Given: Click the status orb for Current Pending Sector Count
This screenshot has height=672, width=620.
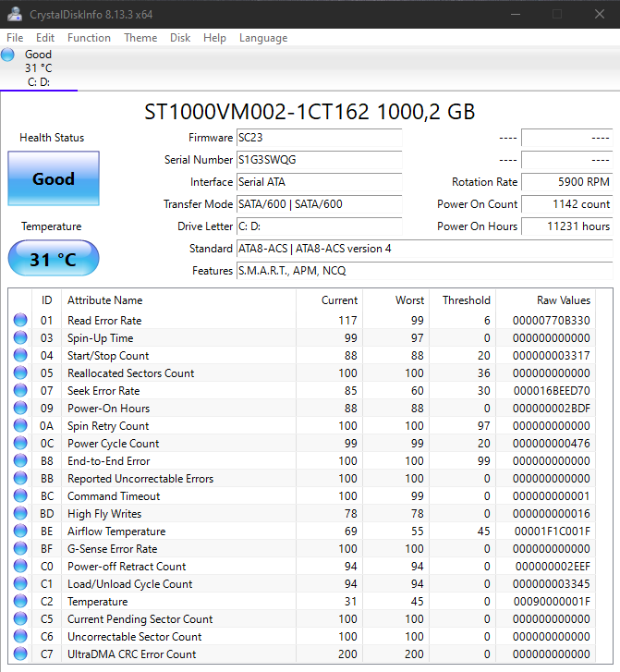Looking at the screenshot, I should tap(20, 619).
